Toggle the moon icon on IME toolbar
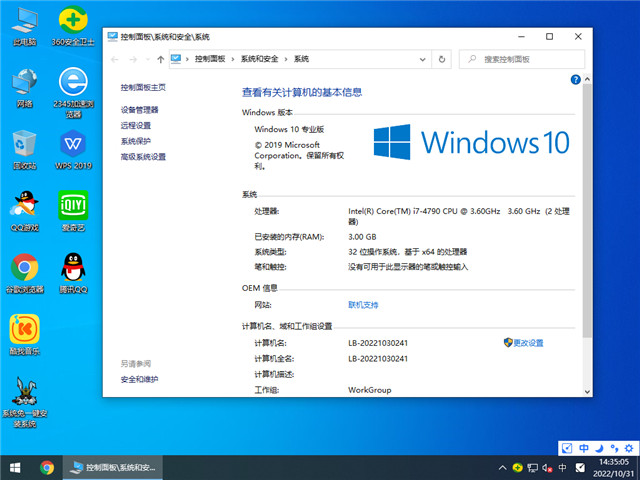Image resolution: width=640 pixels, height=480 pixels. point(598,448)
